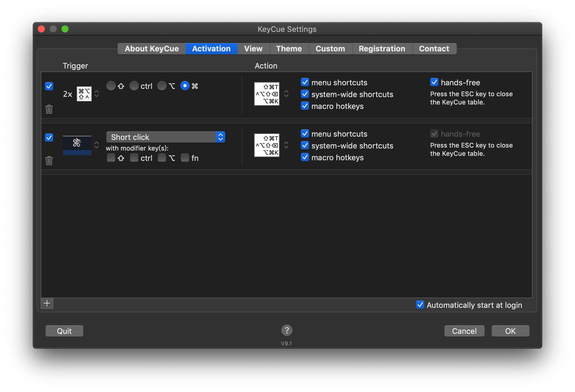The image size is (575, 392).
Task: Add a new trigger with plus button
Action: coord(47,303)
